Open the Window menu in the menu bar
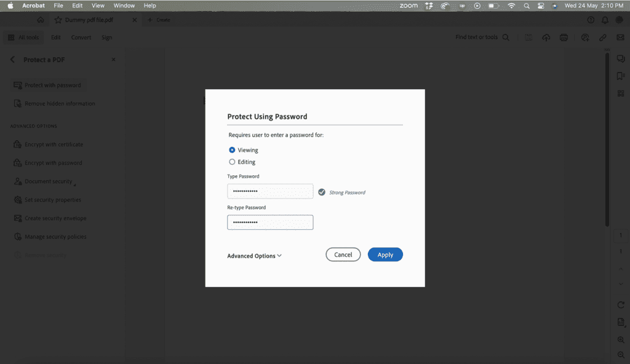Screen dimensions: 630x364 [124, 5]
